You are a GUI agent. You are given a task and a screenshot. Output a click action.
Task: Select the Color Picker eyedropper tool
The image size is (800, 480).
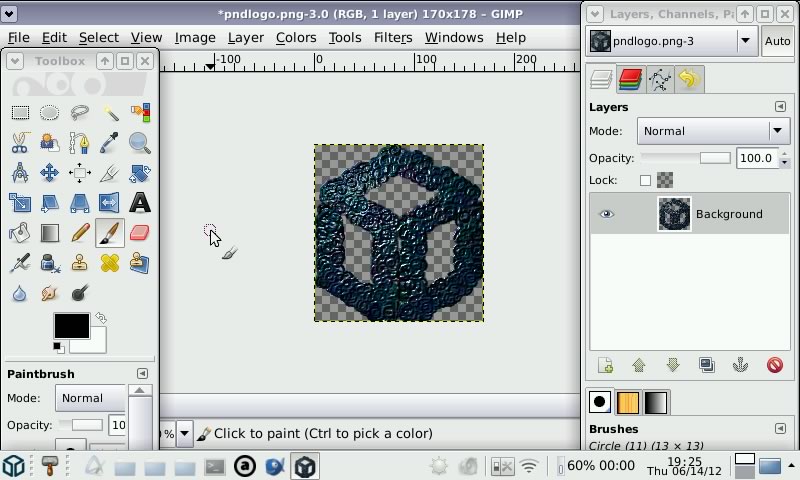point(110,143)
